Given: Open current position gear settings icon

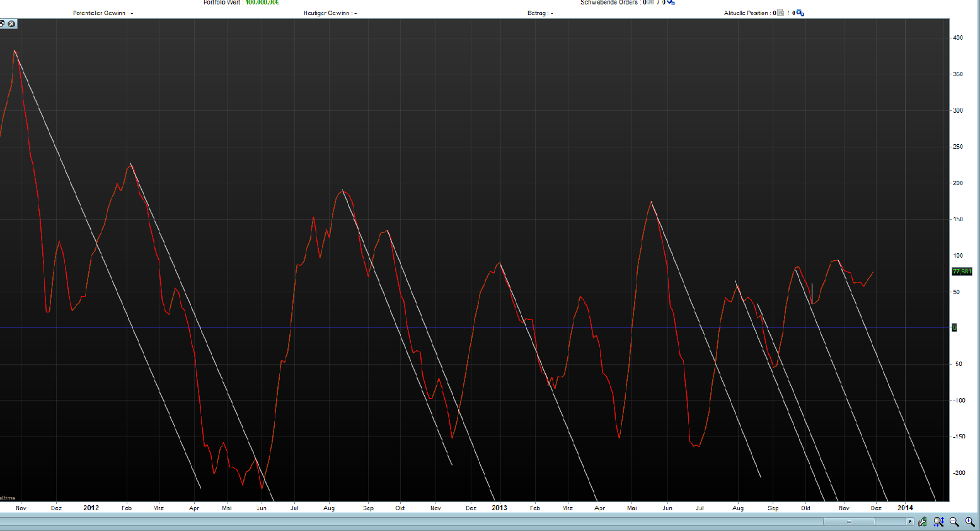Looking at the screenshot, I should tap(800, 13).
